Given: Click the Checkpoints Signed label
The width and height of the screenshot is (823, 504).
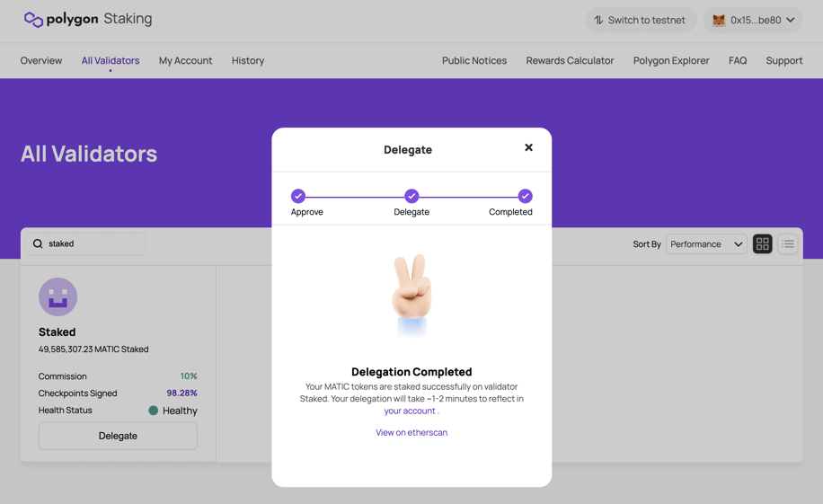Looking at the screenshot, I should [x=77, y=393].
